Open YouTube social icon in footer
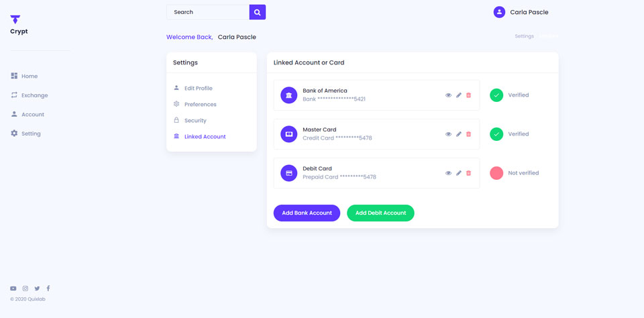644x318 pixels. coord(13,288)
